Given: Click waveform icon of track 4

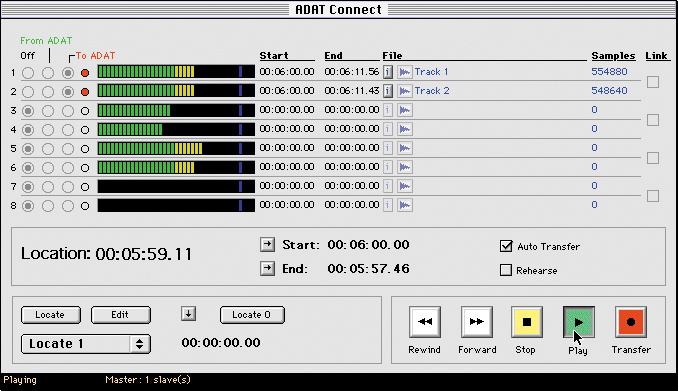Looking at the screenshot, I should [405, 129].
